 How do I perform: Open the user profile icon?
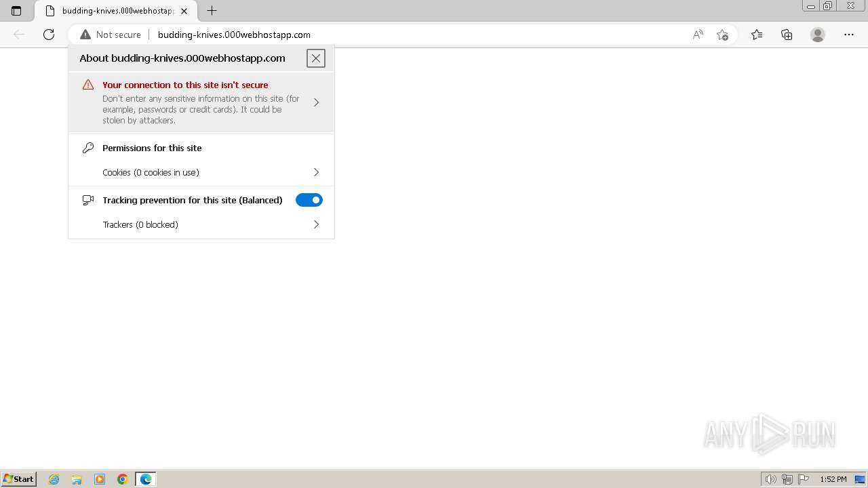[x=818, y=35]
